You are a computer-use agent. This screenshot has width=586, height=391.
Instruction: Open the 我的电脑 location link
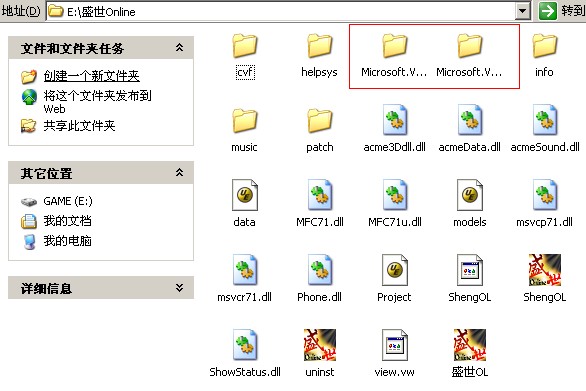pos(67,241)
